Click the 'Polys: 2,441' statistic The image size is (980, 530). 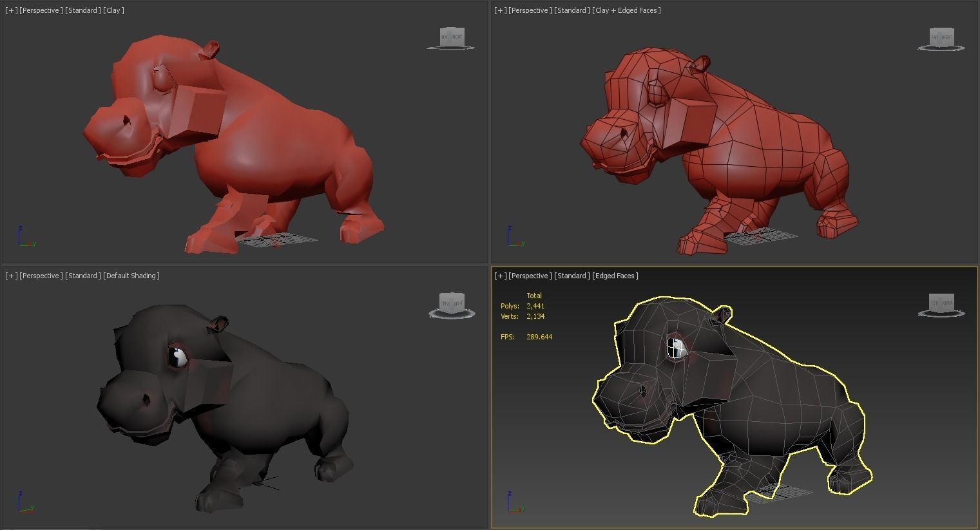523,306
